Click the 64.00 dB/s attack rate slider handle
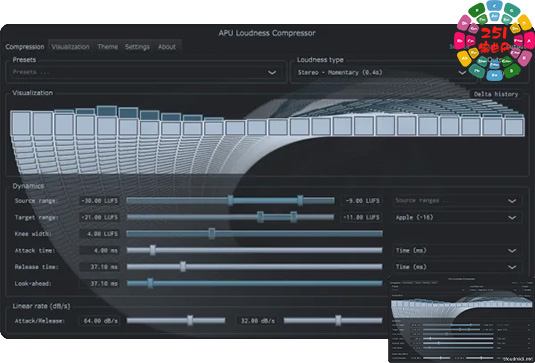This screenshot has height=363, width=535. pos(190,320)
